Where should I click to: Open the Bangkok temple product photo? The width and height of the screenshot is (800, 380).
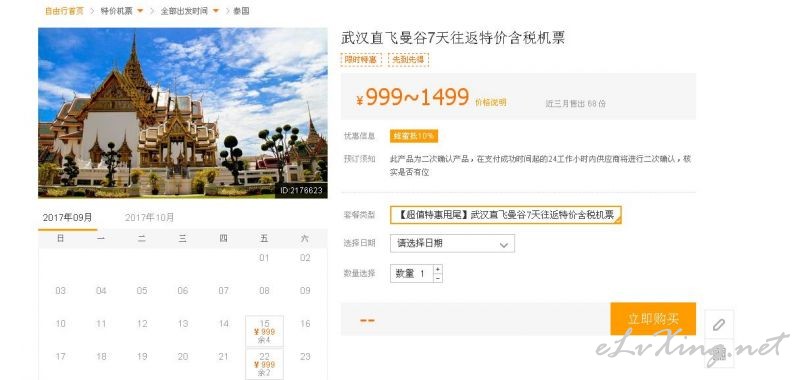click(183, 113)
